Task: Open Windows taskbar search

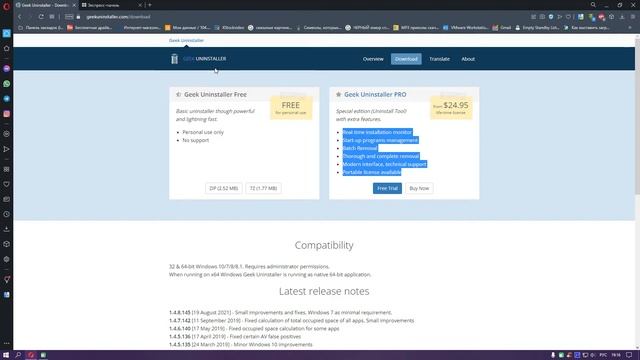Action: 18,355
